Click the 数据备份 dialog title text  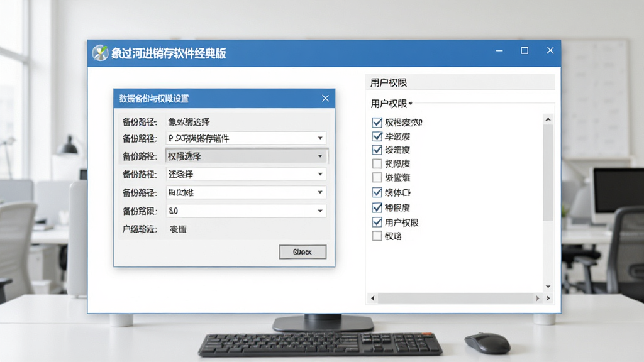[154, 99]
